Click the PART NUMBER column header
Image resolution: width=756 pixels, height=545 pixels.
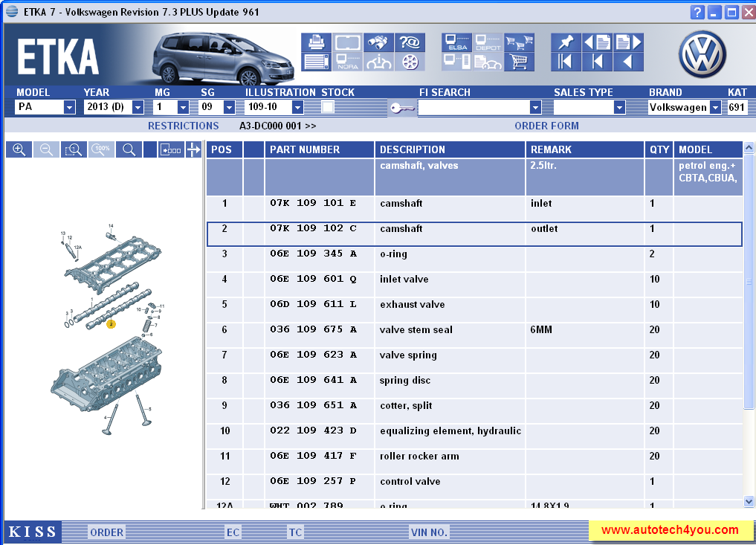point(320,149)
